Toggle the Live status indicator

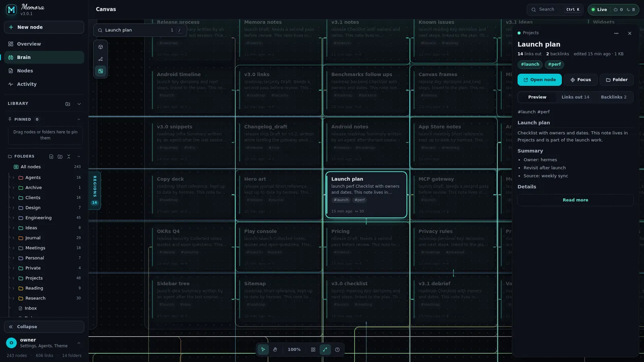coord(599,10)
